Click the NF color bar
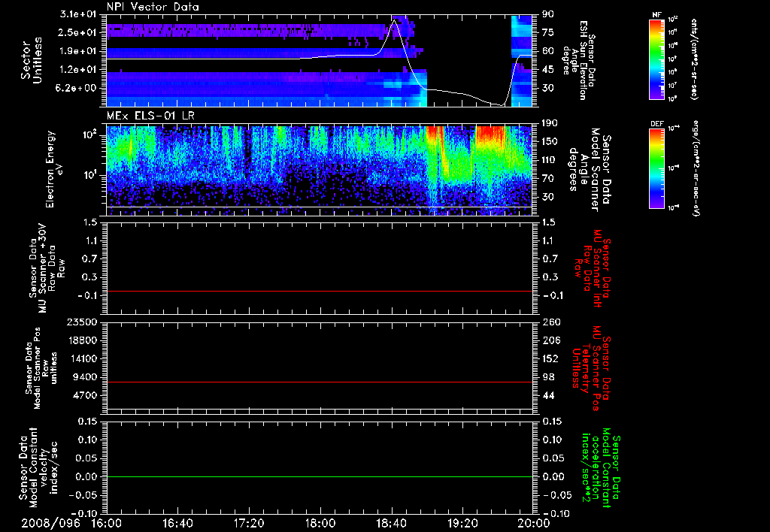This screenshot has width=770, height=532. coord(657,59)
